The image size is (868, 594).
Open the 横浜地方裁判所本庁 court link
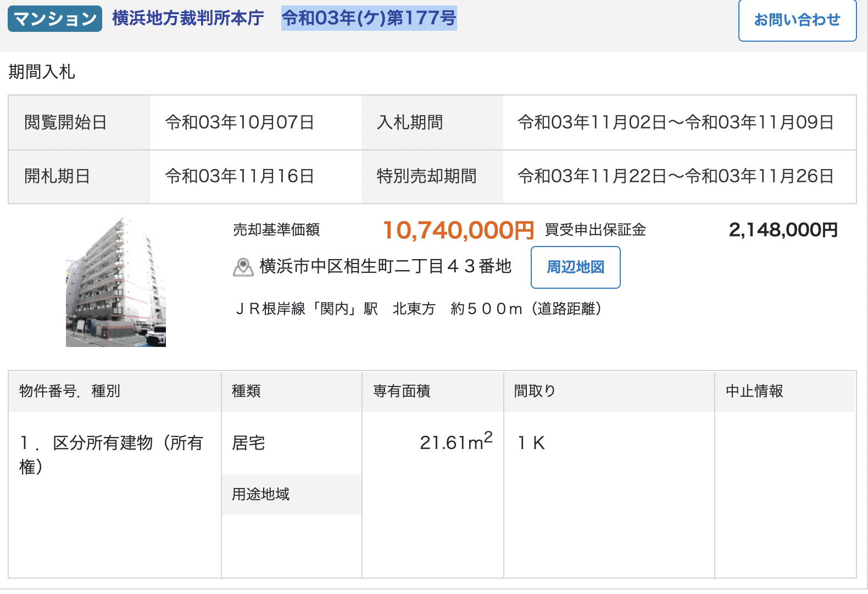pos(188,18)
